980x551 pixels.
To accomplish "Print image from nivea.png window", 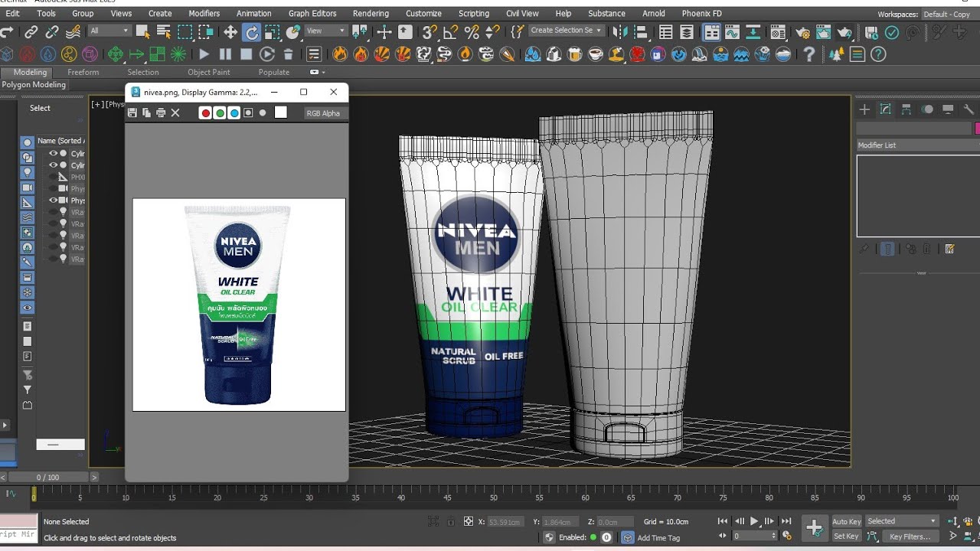I will (161, 112).
